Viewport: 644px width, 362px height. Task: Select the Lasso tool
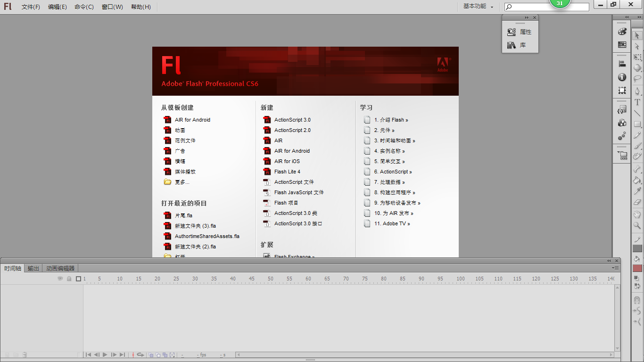[637, 79]
